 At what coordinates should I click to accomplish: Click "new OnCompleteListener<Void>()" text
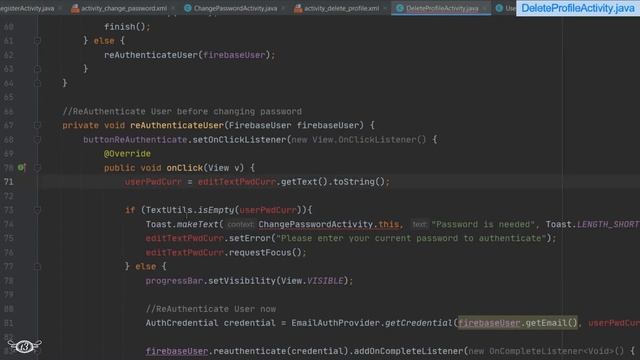[546, 351]
